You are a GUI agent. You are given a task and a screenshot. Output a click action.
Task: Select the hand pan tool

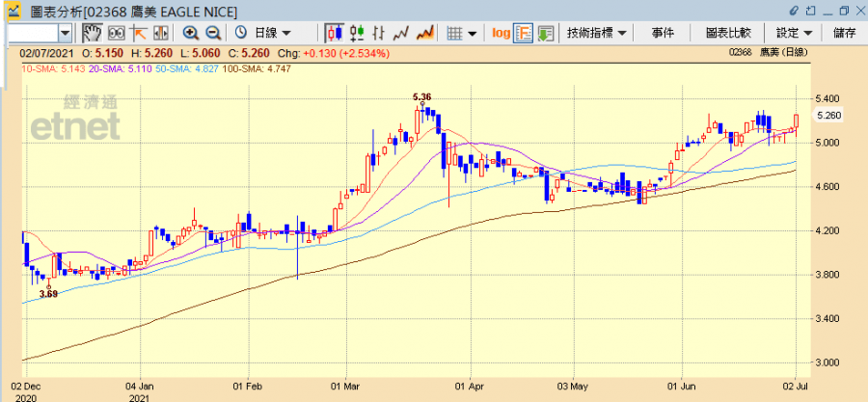click(x=93, y=33)
